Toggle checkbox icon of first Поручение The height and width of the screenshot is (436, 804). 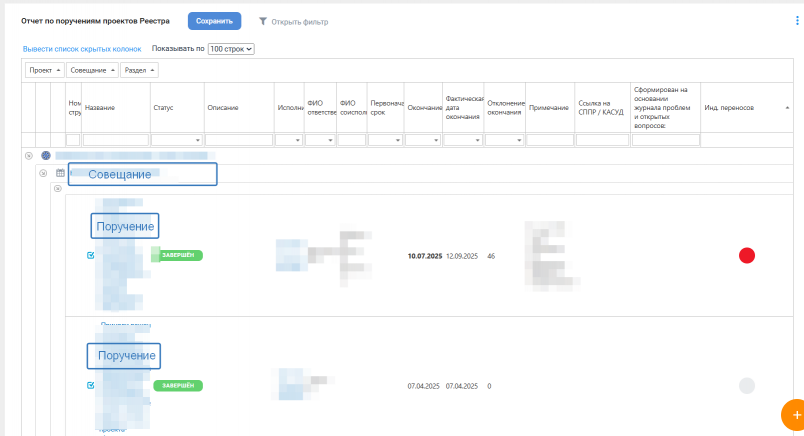point(91,256)
